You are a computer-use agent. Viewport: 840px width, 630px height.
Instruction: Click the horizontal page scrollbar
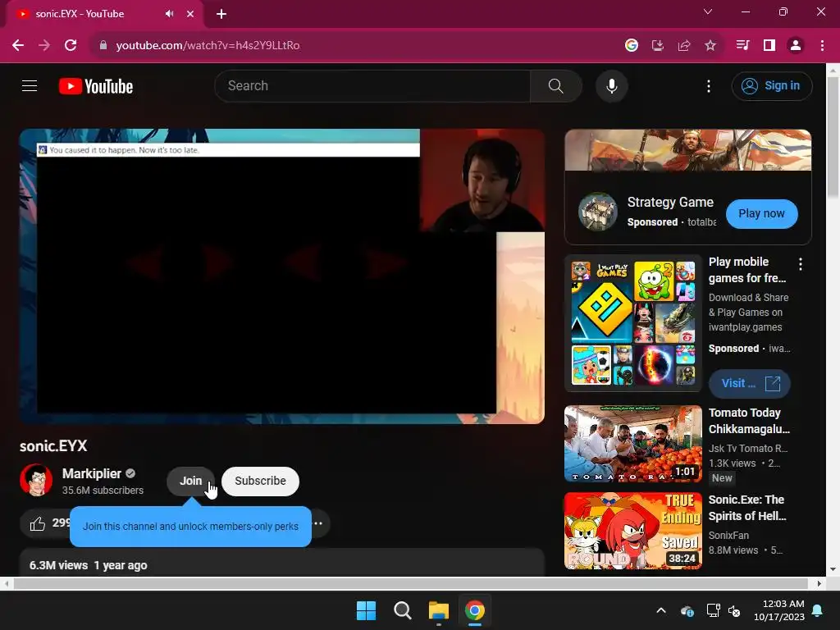[x=410, y=583]
